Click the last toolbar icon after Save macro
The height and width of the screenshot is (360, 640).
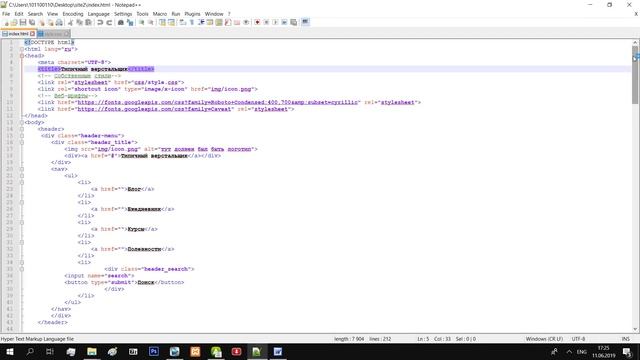click(x=305, y=22)
